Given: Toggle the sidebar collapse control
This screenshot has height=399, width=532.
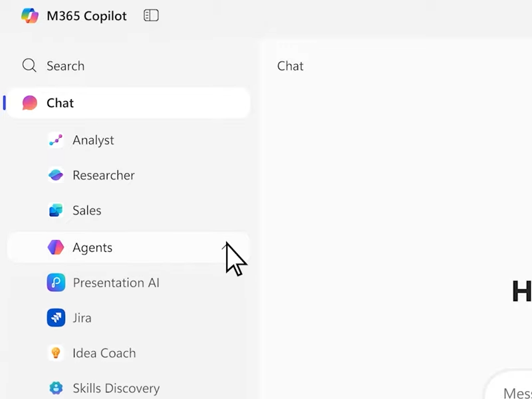Looking at the screenshot, I should 151,15.
